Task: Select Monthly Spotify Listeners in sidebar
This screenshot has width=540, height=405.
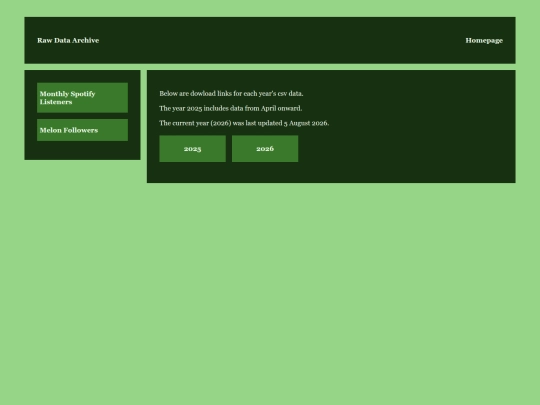Action: [x=82, y=98]
